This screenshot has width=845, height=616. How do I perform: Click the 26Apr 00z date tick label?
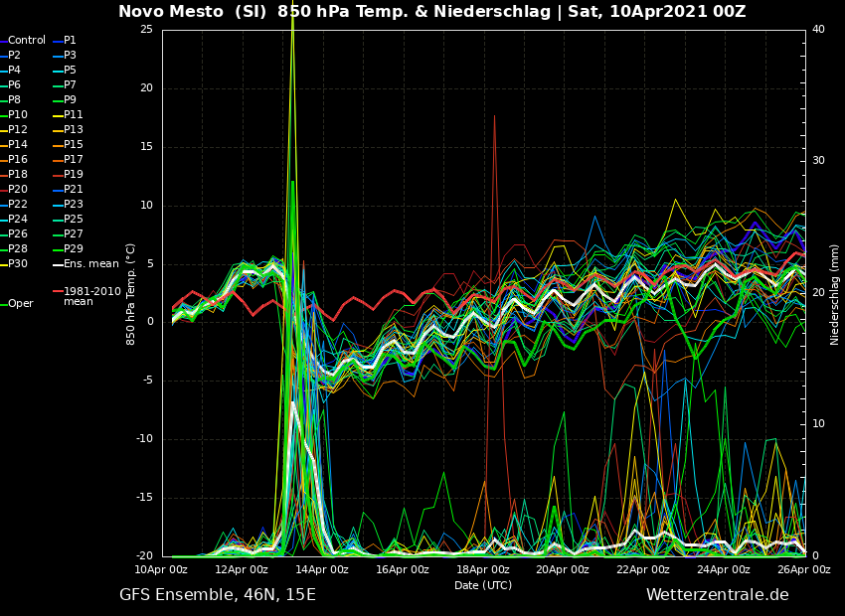(x=802, y=569)
